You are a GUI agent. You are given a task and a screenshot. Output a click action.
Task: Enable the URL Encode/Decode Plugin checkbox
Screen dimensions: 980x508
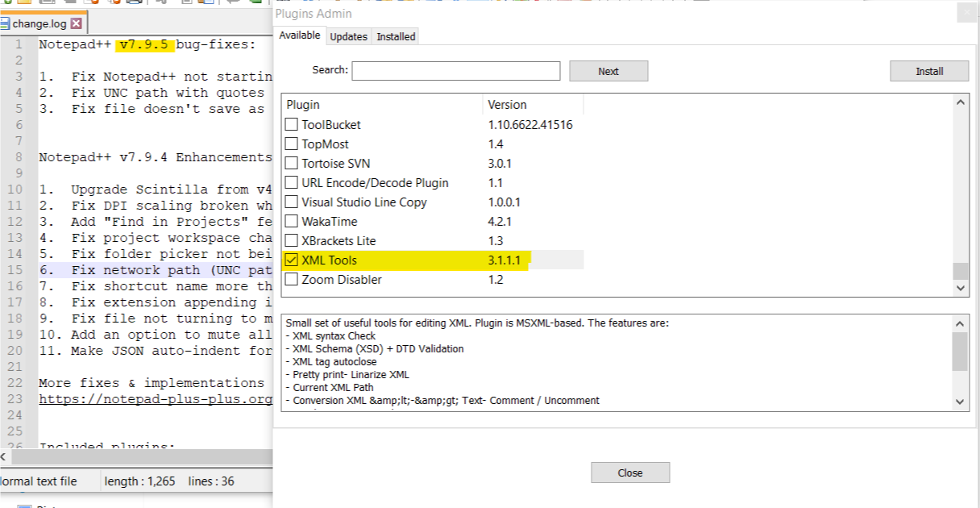292,183
